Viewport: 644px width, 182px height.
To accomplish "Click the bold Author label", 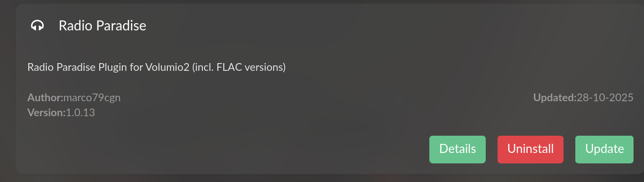I will tap(45, 98).
